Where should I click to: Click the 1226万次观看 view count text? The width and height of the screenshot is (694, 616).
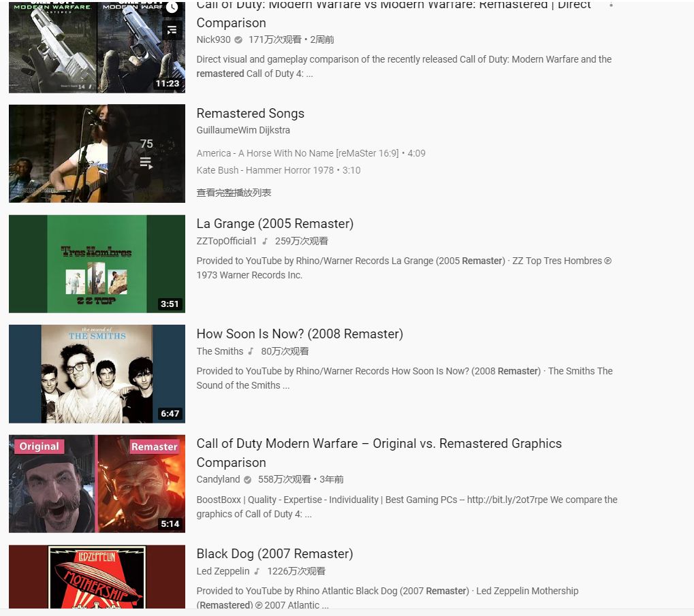(x=296, y=571)
